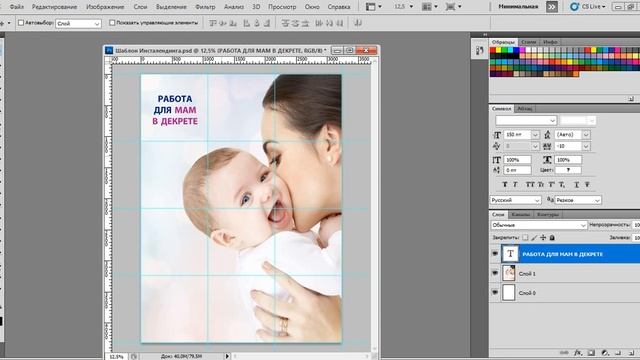Open the view extras icon
Viewport: 640px width, 360px height.
click(373, 7)
